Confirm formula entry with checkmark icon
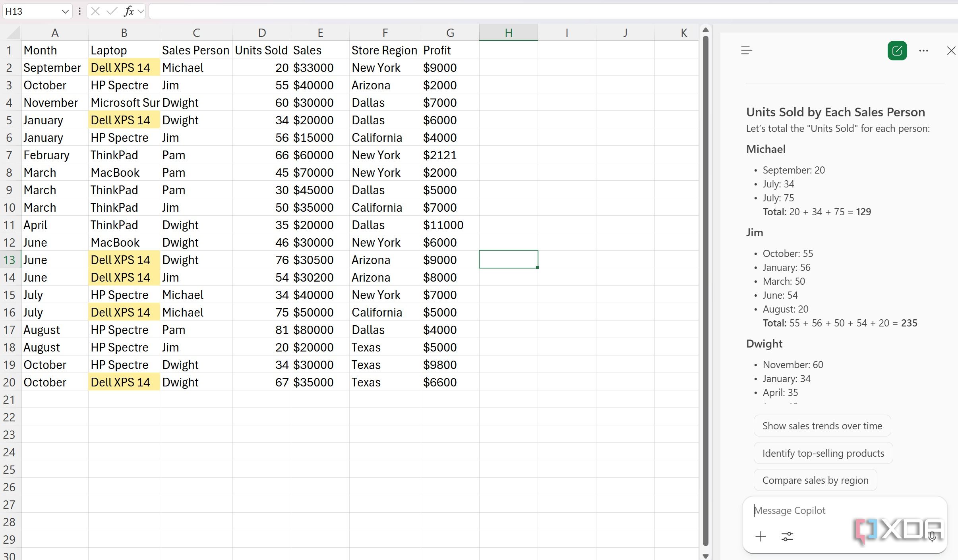 (x=112, y=11)
